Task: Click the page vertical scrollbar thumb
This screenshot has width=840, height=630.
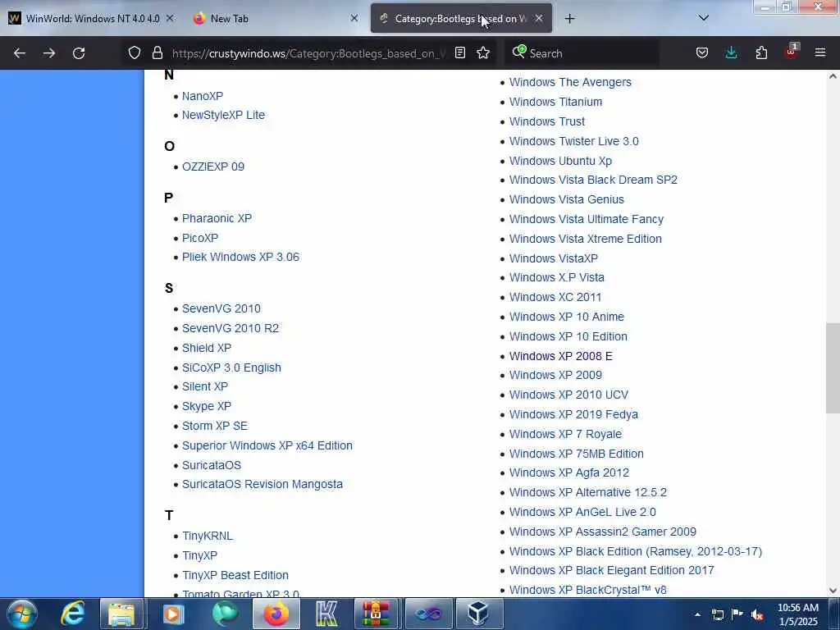Action: (x=833, y=368)
